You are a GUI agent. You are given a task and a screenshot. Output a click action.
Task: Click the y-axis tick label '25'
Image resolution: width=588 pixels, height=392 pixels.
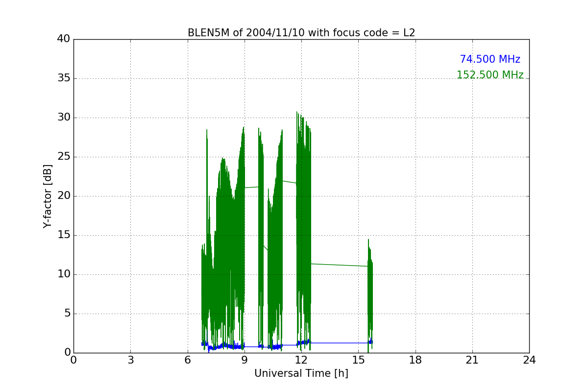coord(64,156)
